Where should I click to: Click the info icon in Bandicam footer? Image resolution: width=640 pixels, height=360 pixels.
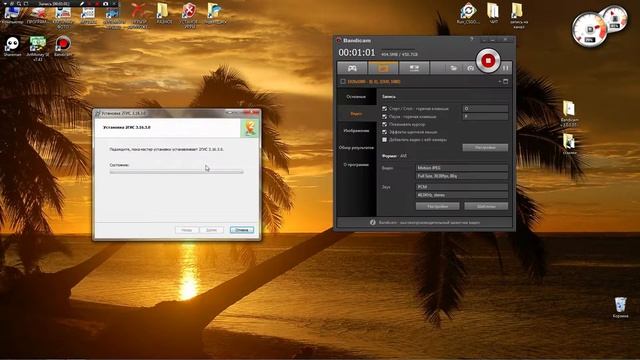point(372,222)
